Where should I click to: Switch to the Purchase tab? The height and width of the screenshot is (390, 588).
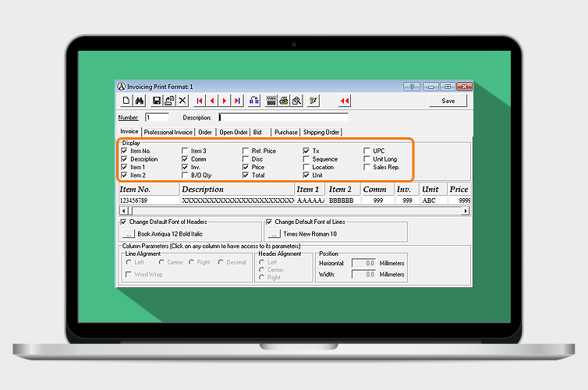(285, 132)
